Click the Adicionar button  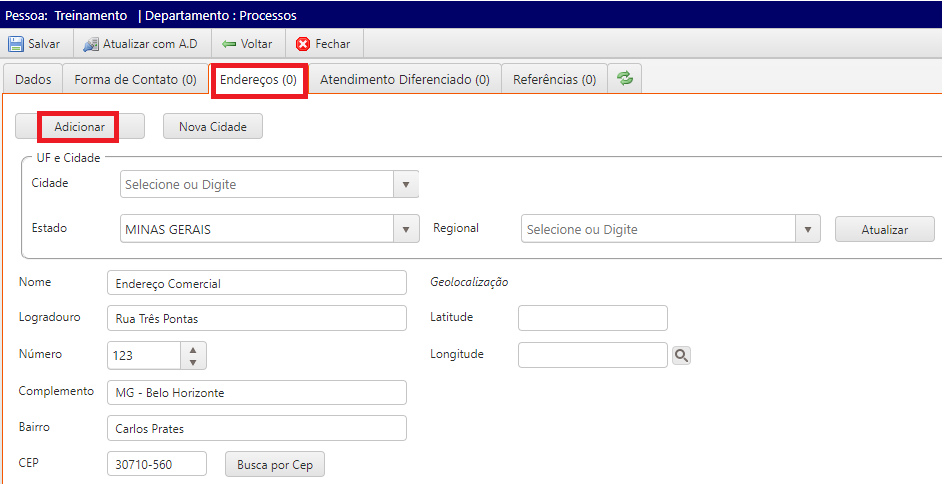pos(79,127)
